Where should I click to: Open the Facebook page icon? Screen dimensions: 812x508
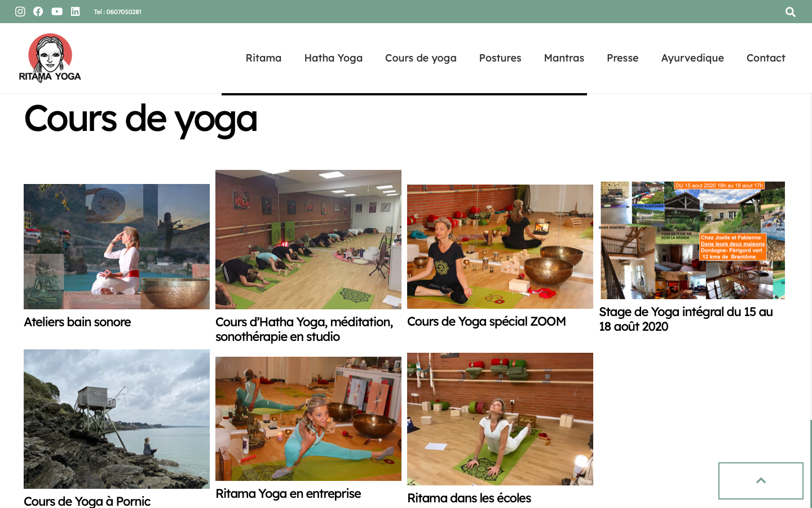tap(38, 11)
